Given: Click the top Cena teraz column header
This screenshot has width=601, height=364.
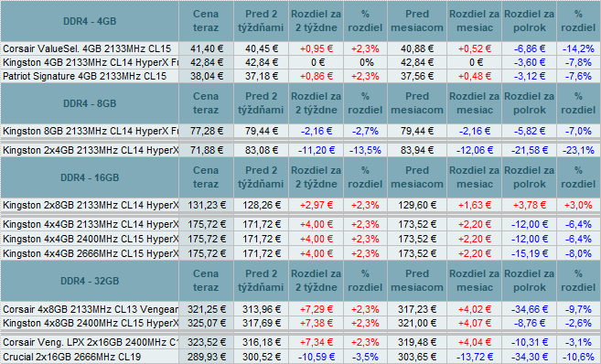Looking at the screenshot, I should click(206, 21).
